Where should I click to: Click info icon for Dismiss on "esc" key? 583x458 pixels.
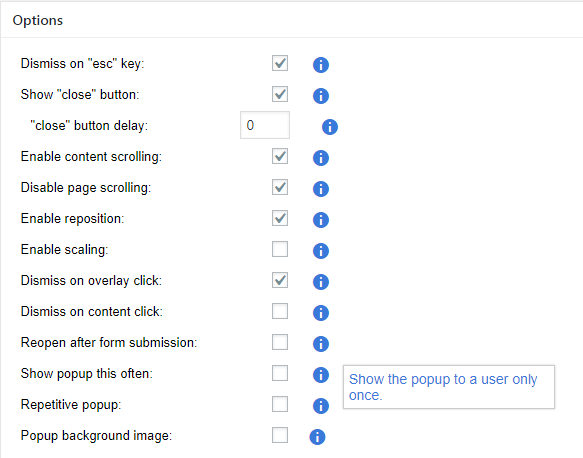321,65
